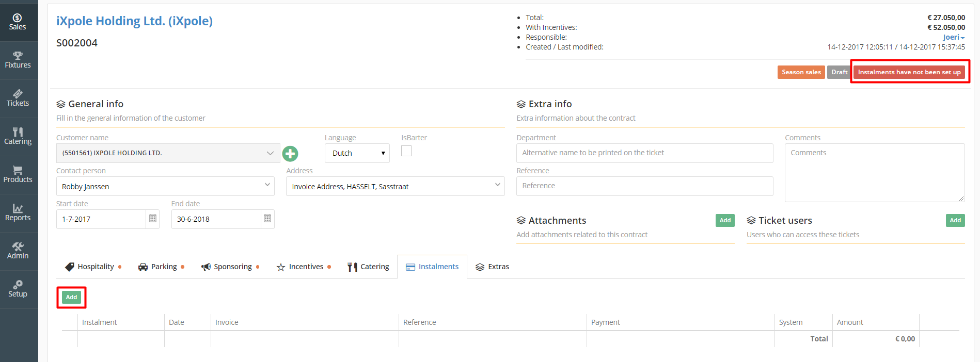Select the Instalments tab
The width and height of the screenshot is (980, 362).
pos(432,267)
